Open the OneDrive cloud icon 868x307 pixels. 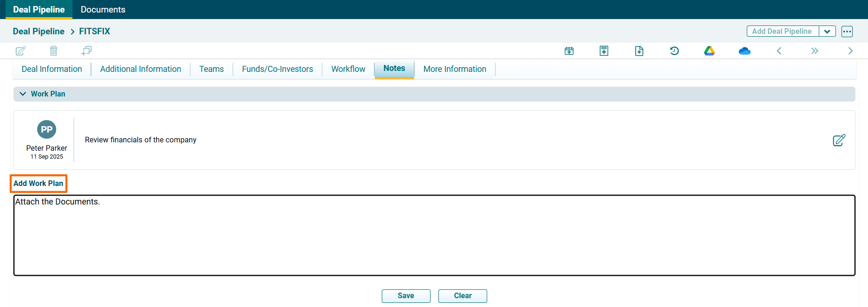[744, 51]
